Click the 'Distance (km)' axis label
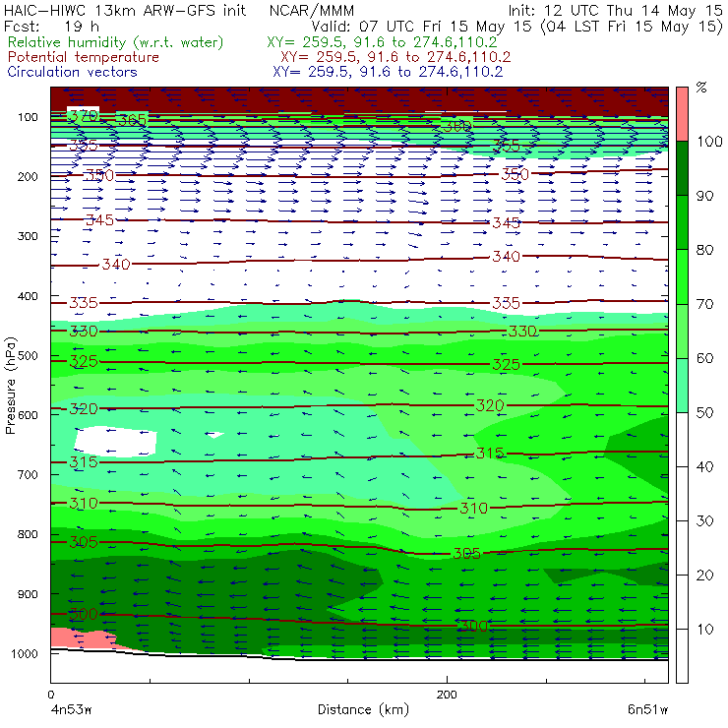 364,709
